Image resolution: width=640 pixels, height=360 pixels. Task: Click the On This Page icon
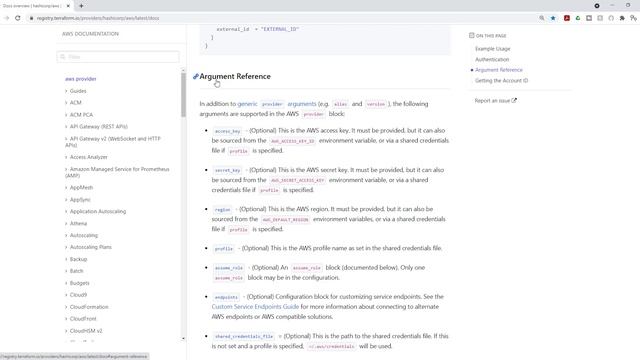472,36
